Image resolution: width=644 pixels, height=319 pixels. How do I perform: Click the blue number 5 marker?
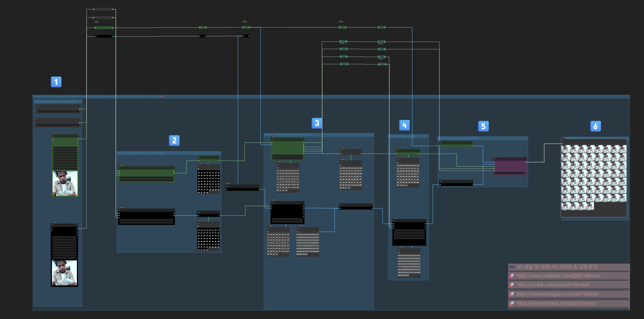point(483,126)
